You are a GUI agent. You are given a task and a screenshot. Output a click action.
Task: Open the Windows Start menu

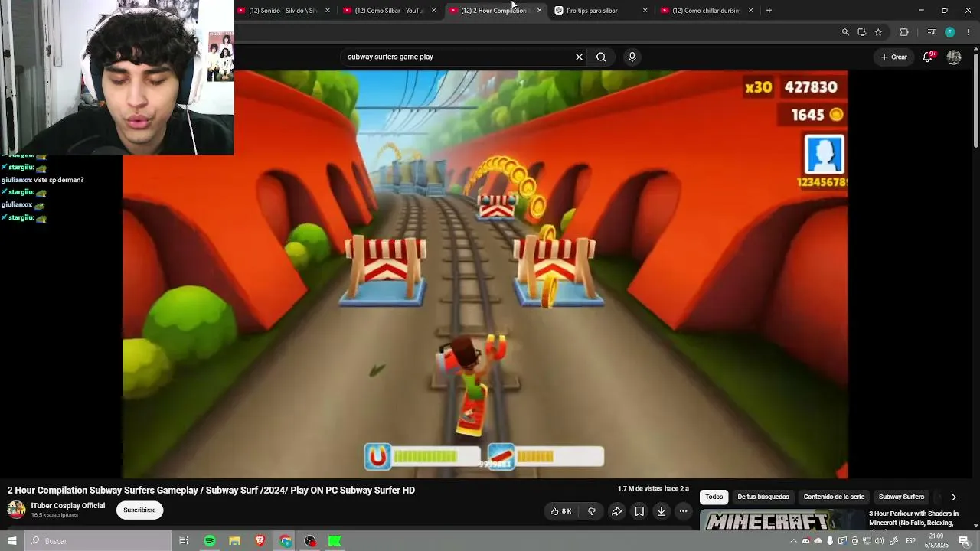tap(11, 541)
